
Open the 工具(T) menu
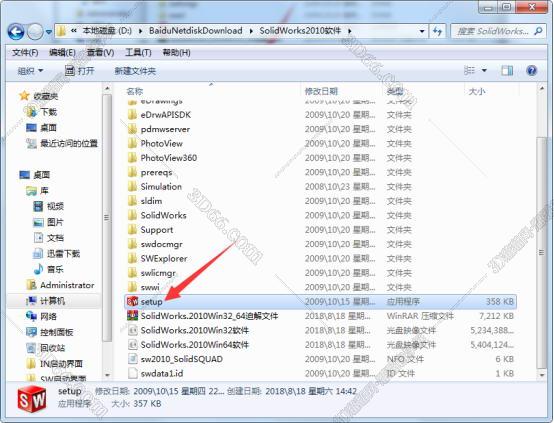coord(138,53)
